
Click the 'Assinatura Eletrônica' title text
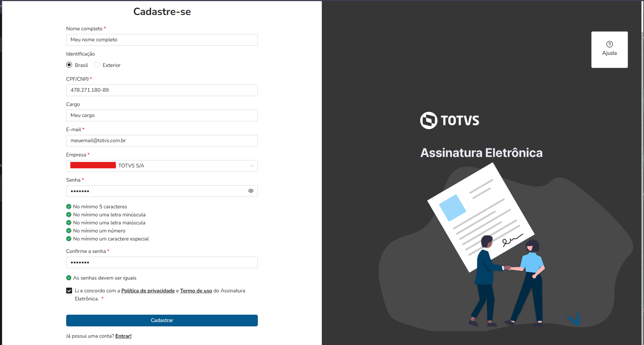(x=481, y=153)
